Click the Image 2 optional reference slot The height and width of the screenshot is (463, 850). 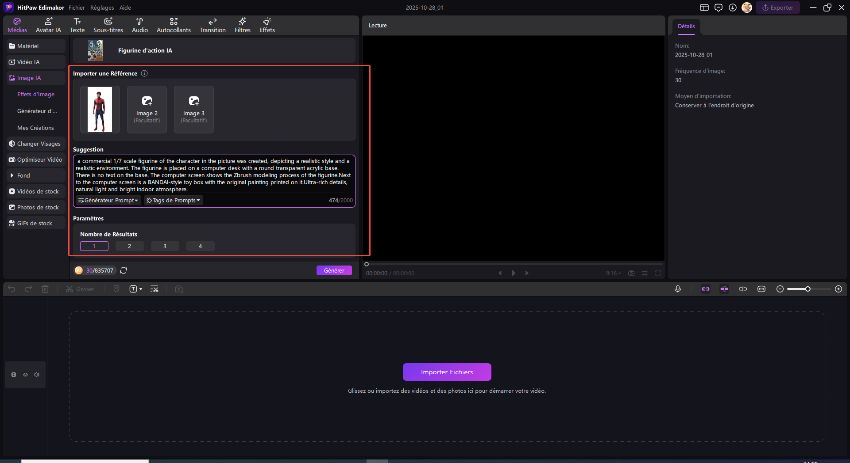[147, 109]
